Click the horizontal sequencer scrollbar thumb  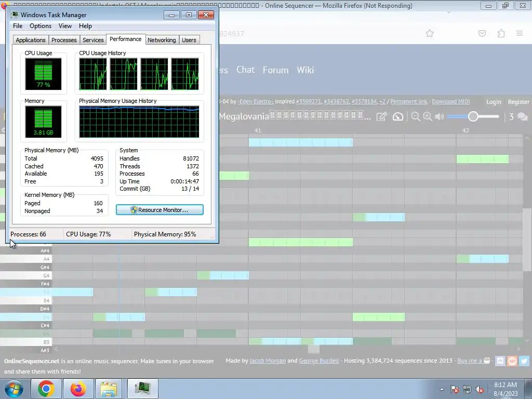(x=314, y=349)
